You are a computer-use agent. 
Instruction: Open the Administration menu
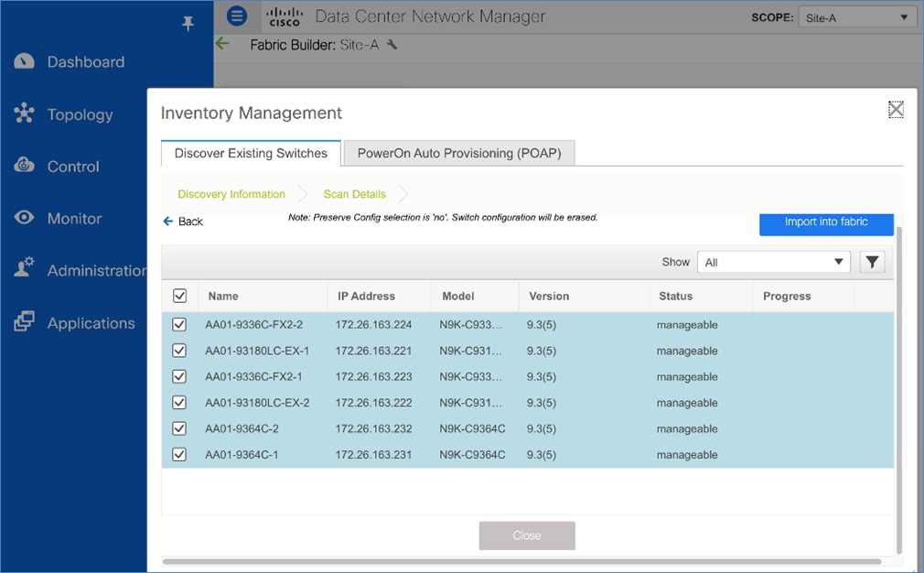click(x=97, y=270)
